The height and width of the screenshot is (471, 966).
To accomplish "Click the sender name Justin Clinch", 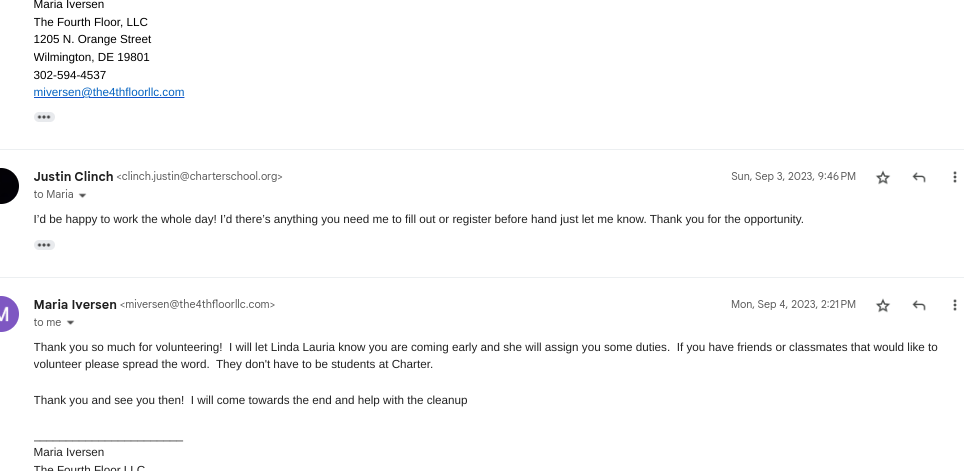I will tap(73, 177).
